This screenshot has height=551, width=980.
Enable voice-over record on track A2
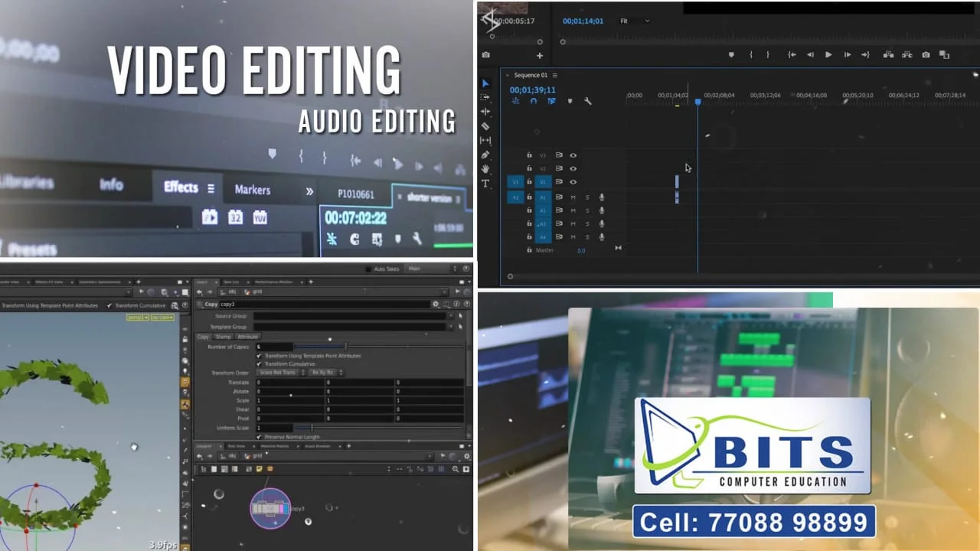click(602, 210)
